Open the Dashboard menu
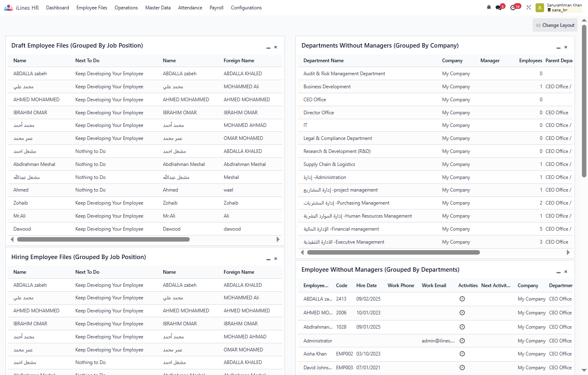This screenshot has width=588, height=375. 57,8
